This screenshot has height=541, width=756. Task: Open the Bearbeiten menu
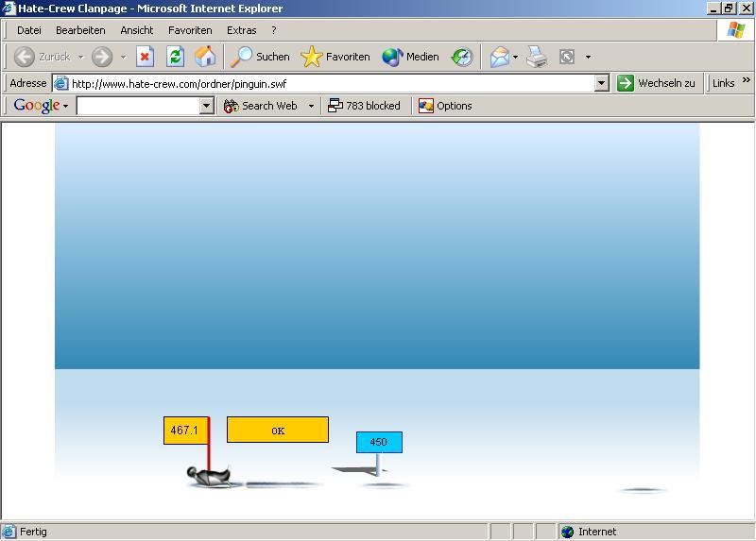click(80, 30)
